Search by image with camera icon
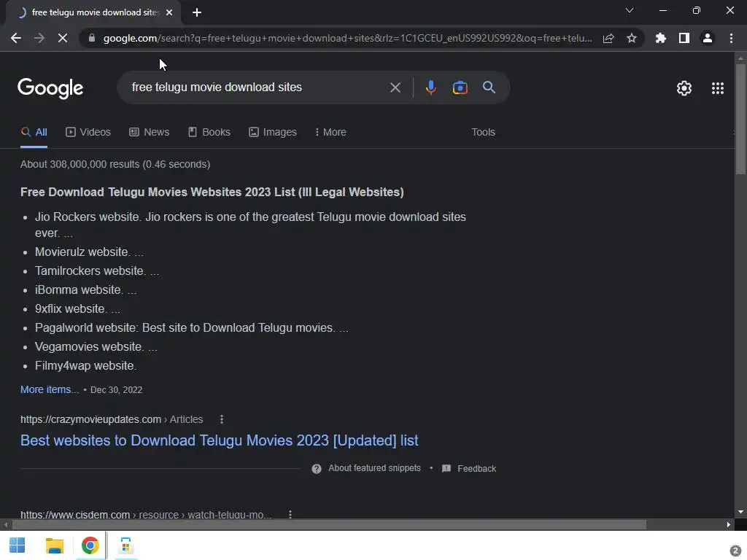The width and height of the screenshot is (747, 560). point(460,87)
